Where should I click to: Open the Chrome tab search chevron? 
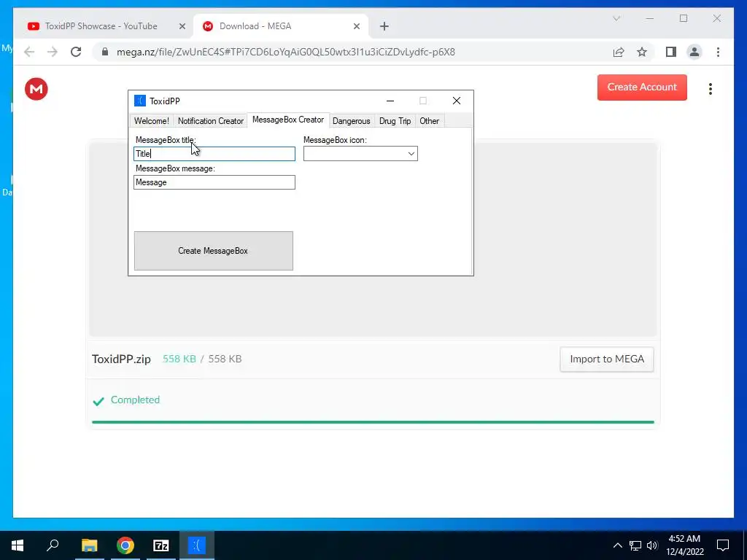click(x=616, y=18)
